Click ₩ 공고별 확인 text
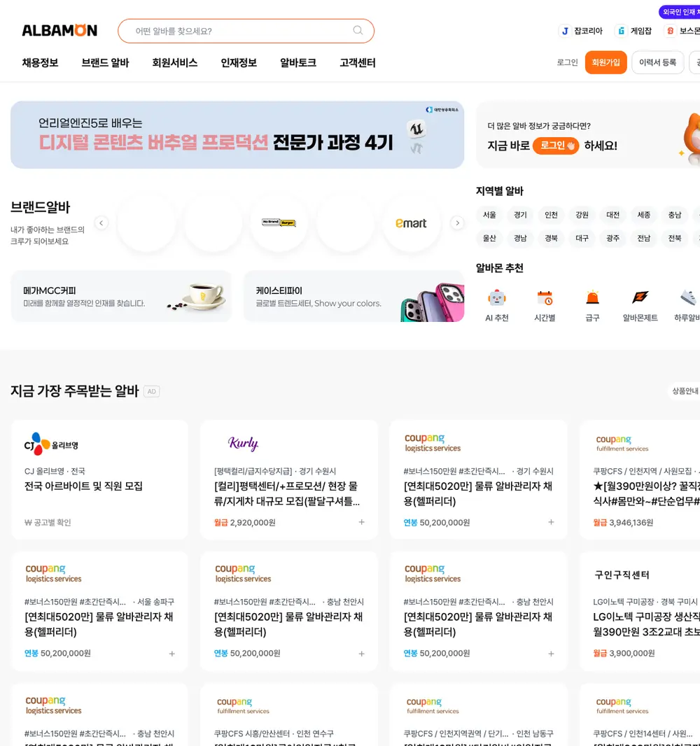 coord(48,522)
